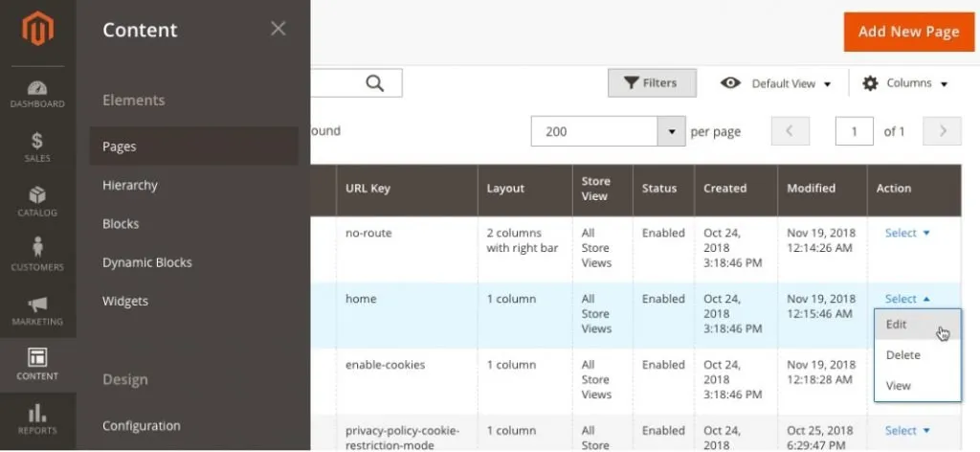This screenshot has width=980, height=452.
Task: Open the Reports sidebar menu
Action: (37, 419)
